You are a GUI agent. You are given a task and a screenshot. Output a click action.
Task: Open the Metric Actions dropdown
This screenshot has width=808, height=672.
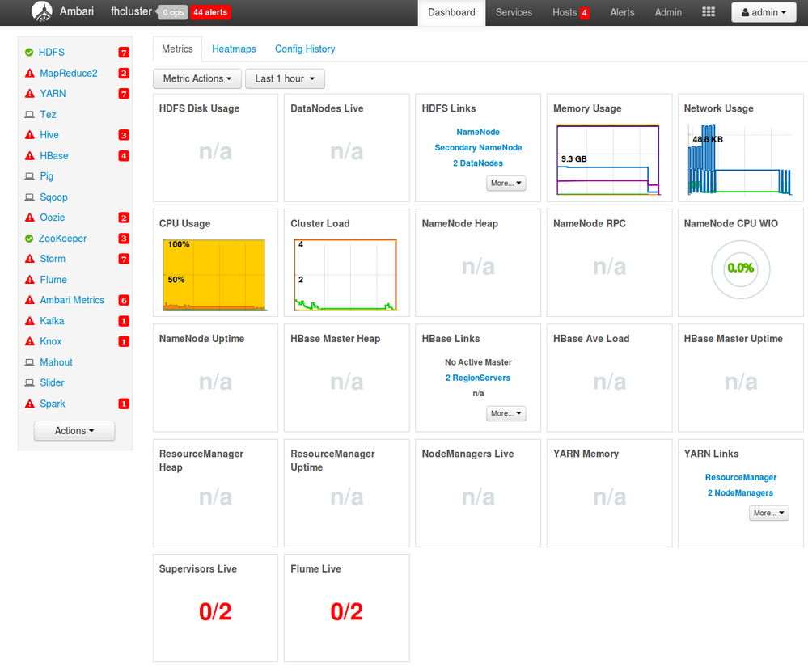click(x=197, y=78)
